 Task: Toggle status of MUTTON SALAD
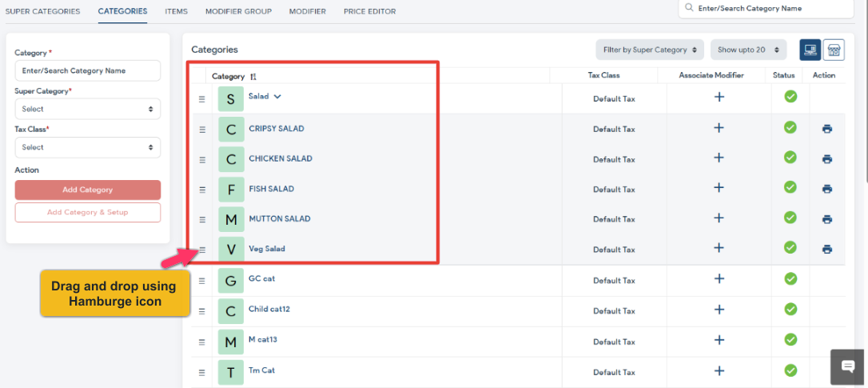(790, 218)
